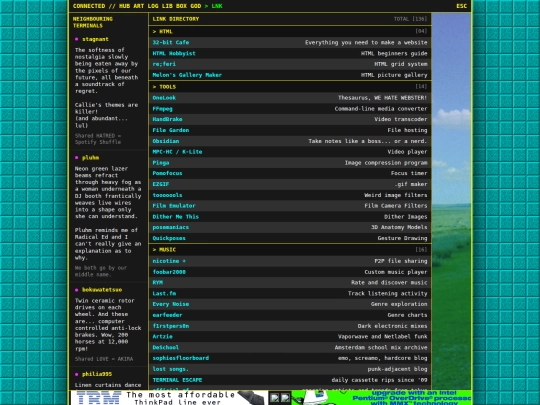This screenshot has height=405, width=540.
Task: Open the OneLook thesaurus link
Action: [164, 98]
